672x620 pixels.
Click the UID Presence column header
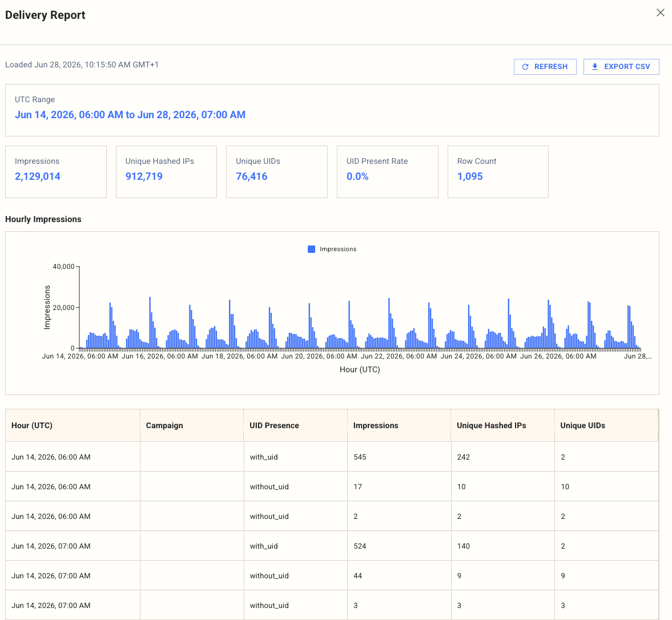pos(295,425)
